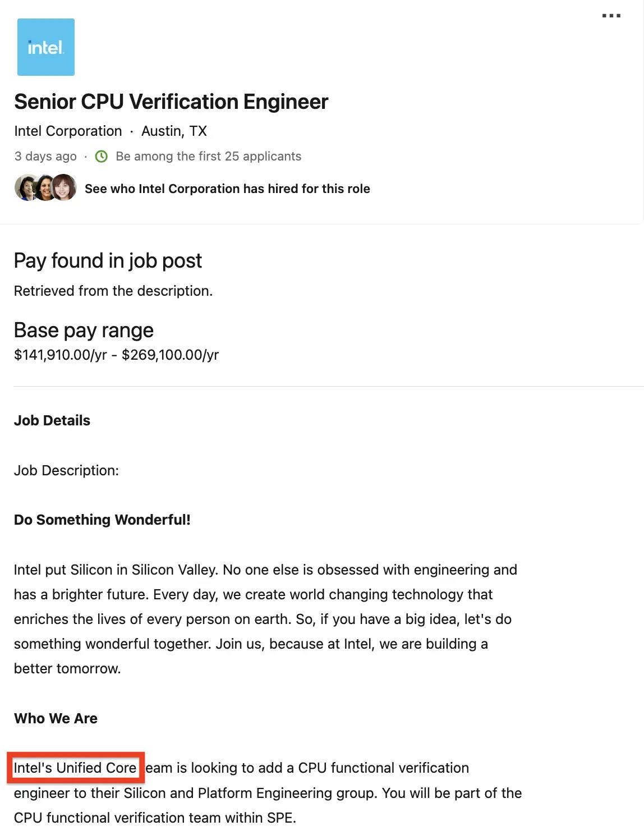
Task: Open "See who Intel Corporation has hired" link
Action: pyautogui.click(x=227, y=189)
